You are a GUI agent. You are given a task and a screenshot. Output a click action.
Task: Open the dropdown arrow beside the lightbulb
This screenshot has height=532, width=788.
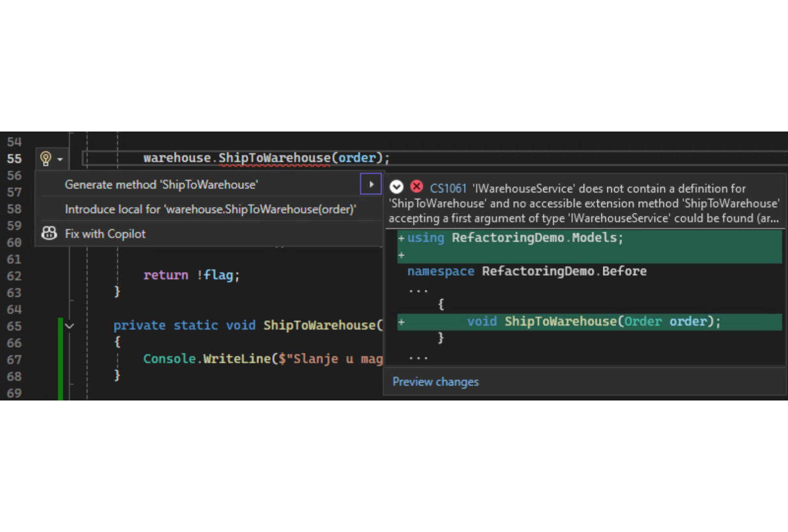point(60,159)
